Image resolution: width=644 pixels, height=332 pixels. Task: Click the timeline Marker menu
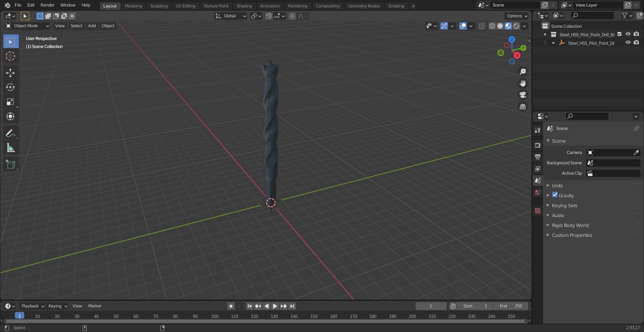pos(95,306)
